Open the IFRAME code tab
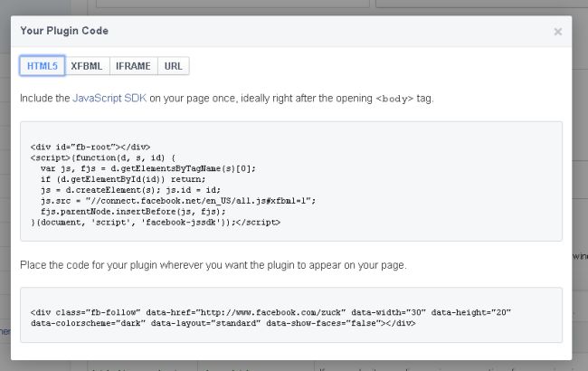Screen dimensions: 588x371 pos(133,66)
